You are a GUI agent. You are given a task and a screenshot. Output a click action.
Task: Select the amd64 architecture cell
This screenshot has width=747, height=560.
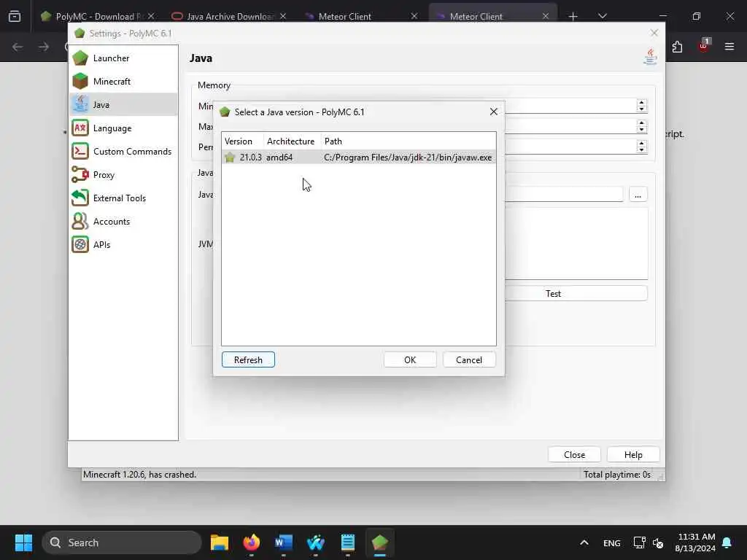click(x=279, y=157)
